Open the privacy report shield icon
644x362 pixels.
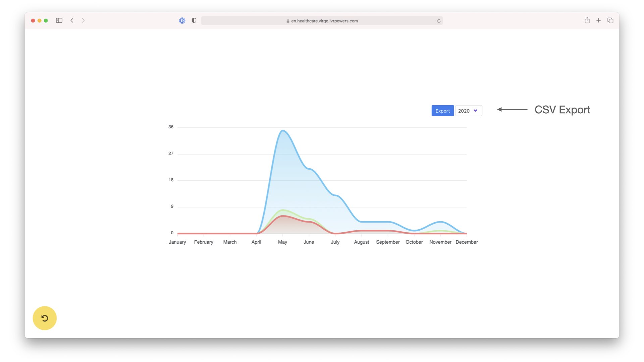pyautogui.click(x=194, y=20)
